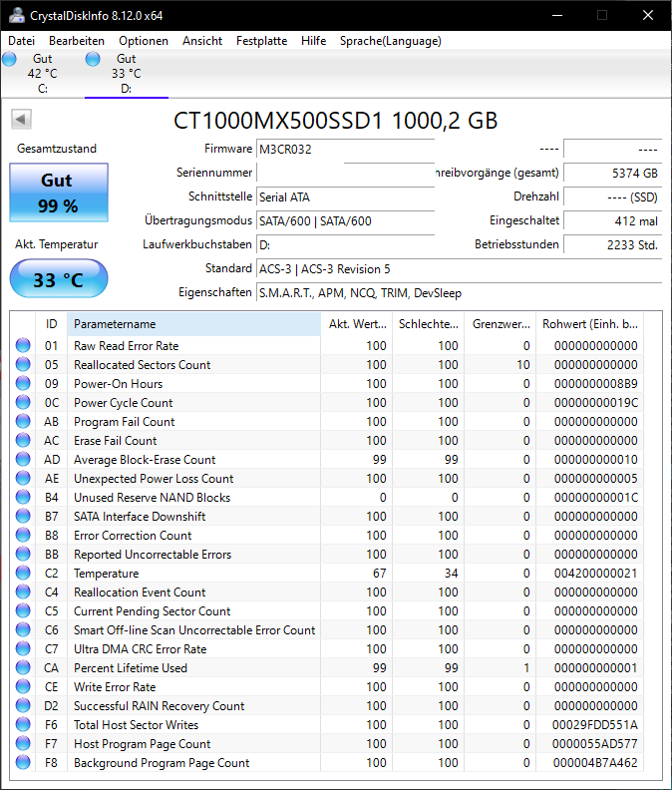The width and height of the screenshot is (672, 790).
Task: Click status icon for Total Host Sector Writes
Action: [23, 724]
